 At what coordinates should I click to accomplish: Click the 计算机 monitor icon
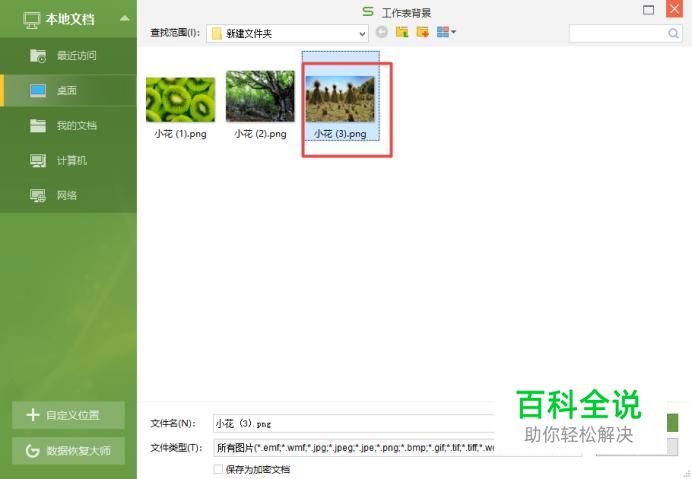point(38,160)
